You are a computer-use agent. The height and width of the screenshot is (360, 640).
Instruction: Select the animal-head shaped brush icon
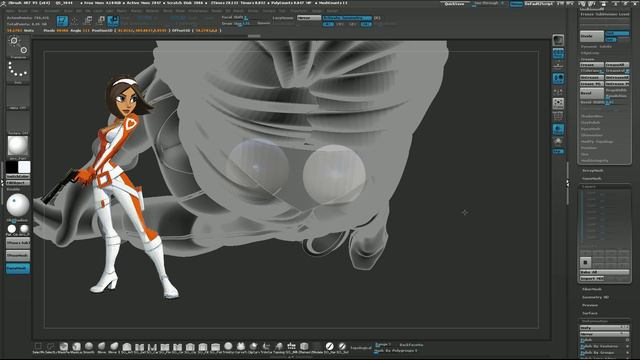pos(241,347)
